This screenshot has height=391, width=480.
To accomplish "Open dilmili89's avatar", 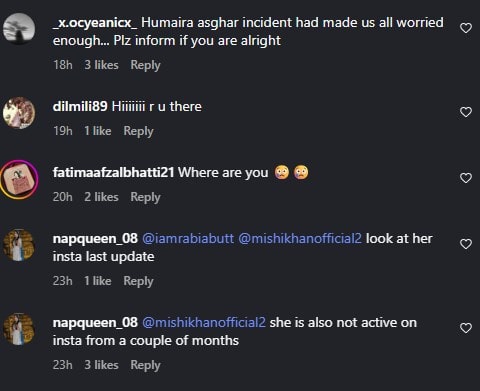I will tap(19, 113).
